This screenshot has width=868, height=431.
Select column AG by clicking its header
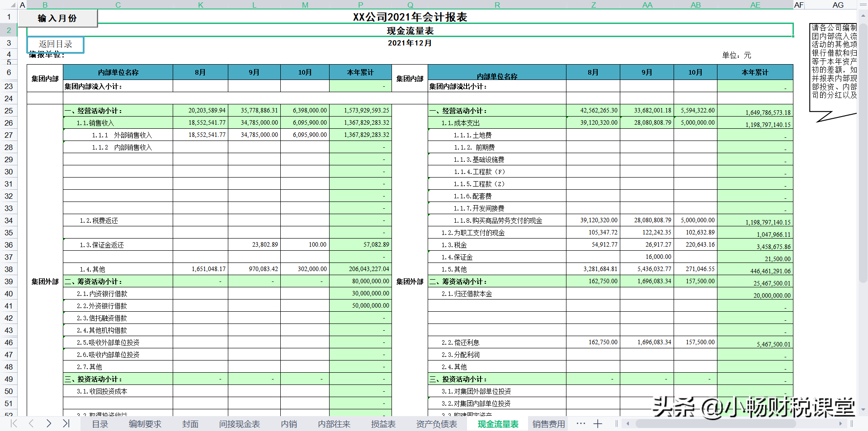838,5
